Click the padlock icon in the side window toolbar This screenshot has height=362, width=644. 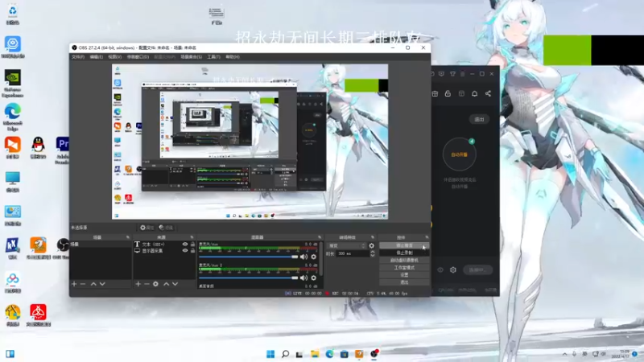tap(448, 93)
